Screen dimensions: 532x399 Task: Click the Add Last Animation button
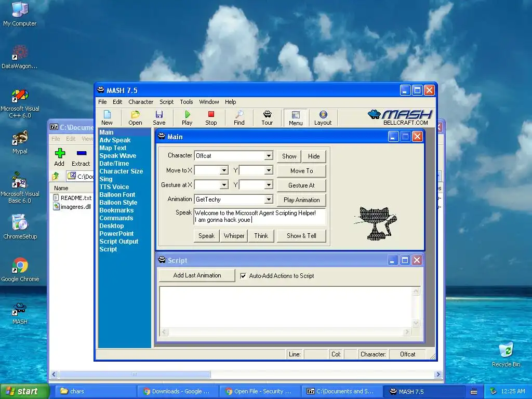197,275
